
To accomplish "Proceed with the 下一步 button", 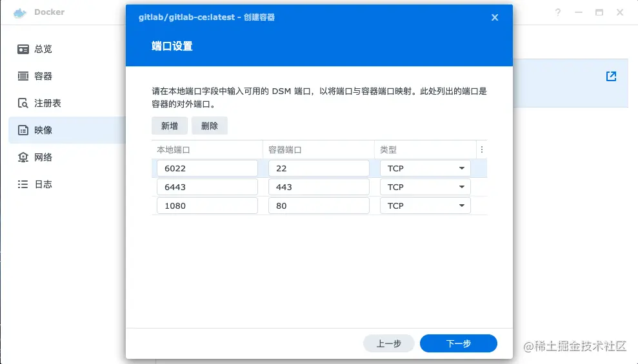I will point(459,343).
